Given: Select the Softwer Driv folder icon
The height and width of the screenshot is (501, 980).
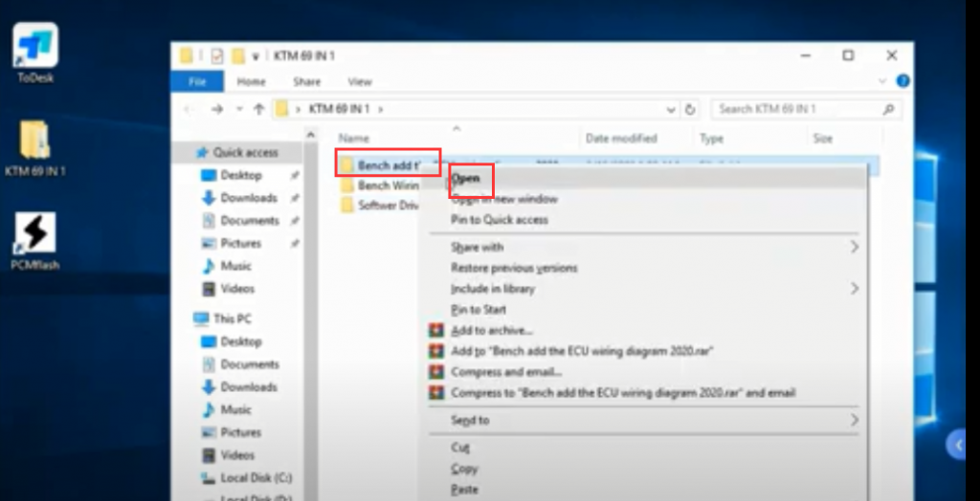Looking at the screenshot, I should pyautogui.click(x=347, y=206).
